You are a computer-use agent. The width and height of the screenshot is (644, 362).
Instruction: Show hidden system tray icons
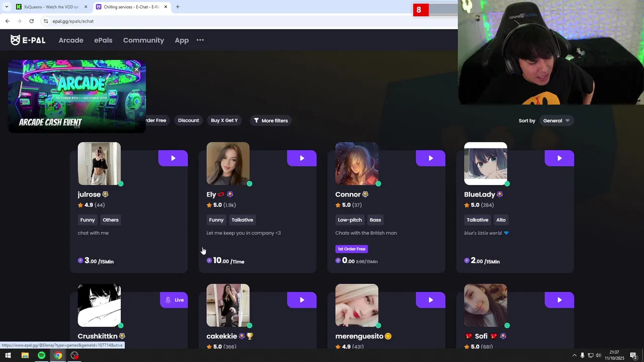pyautogui.click(x=575, y=355)
